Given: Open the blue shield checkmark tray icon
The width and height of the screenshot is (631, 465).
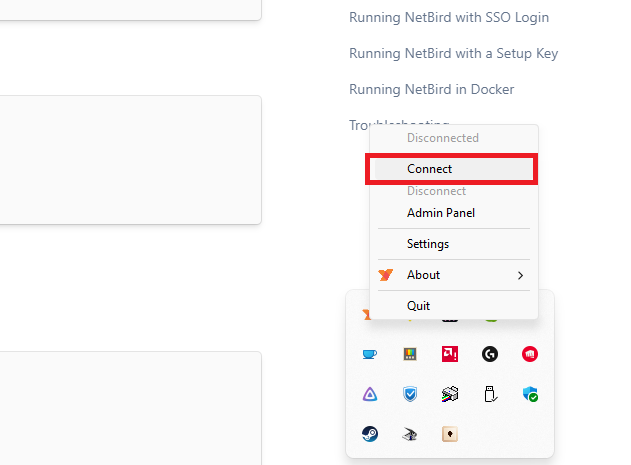Looking at the screenshot, I should [410, 394].
